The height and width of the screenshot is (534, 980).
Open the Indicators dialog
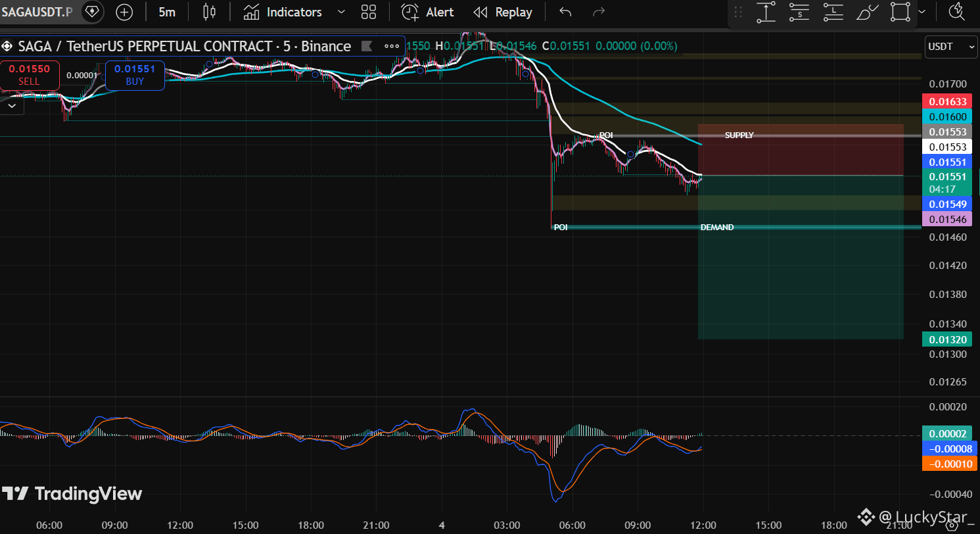coord(283,12)
